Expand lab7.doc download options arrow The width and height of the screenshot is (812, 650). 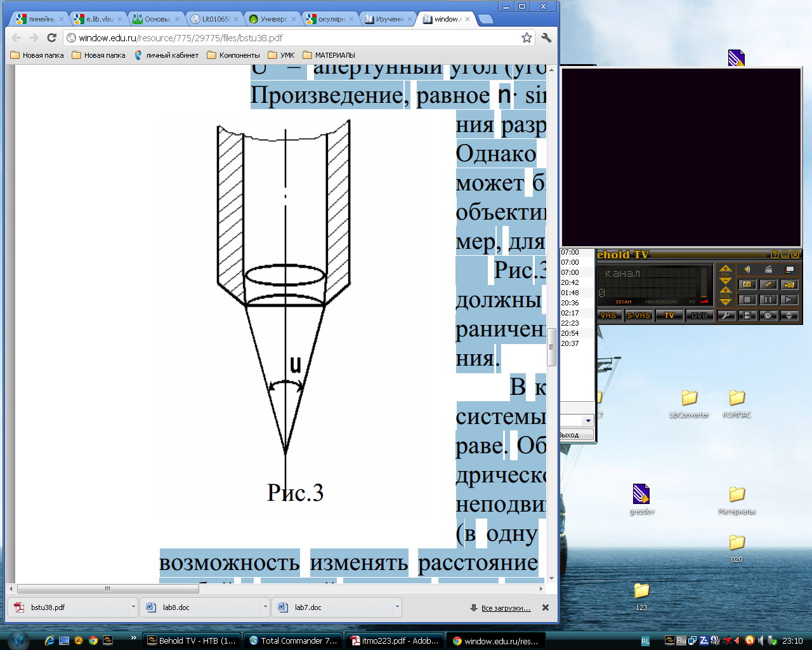click(x=397, y=607)
